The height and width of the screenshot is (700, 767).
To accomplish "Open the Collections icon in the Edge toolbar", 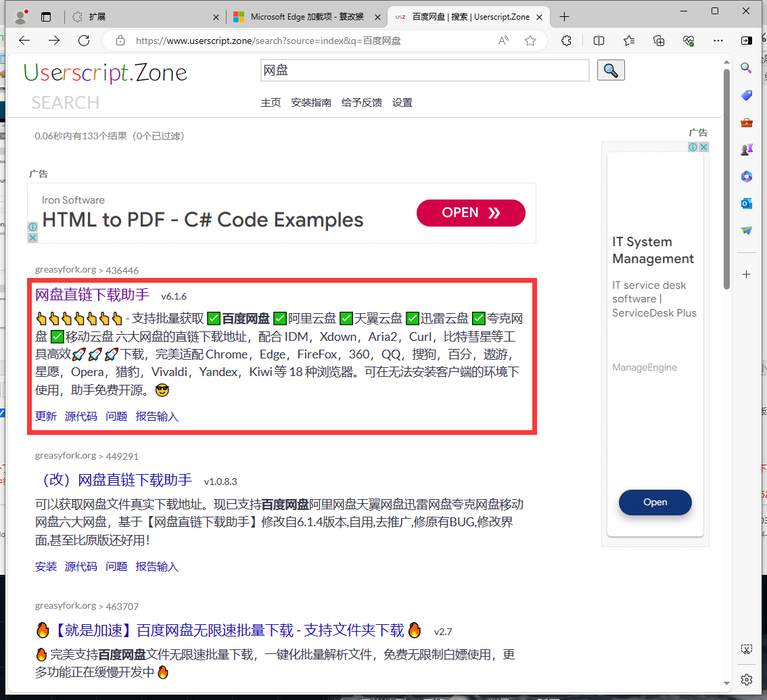I will [659, 41].
